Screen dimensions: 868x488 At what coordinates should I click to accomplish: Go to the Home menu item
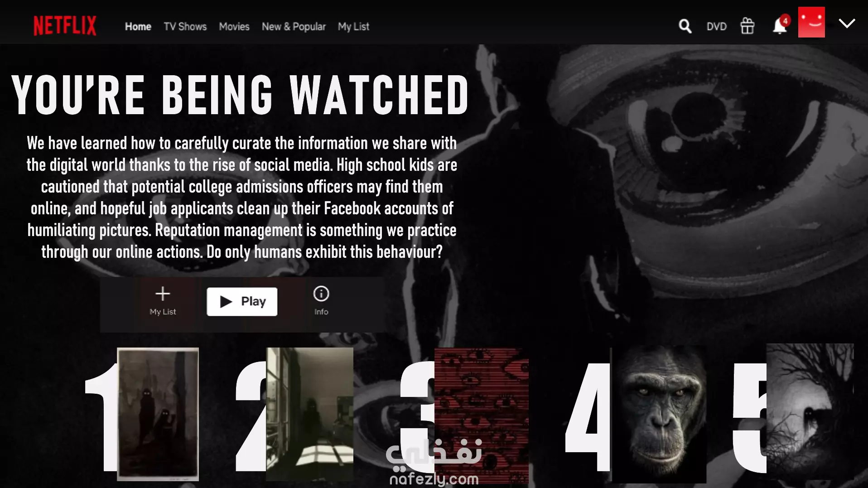138,27
